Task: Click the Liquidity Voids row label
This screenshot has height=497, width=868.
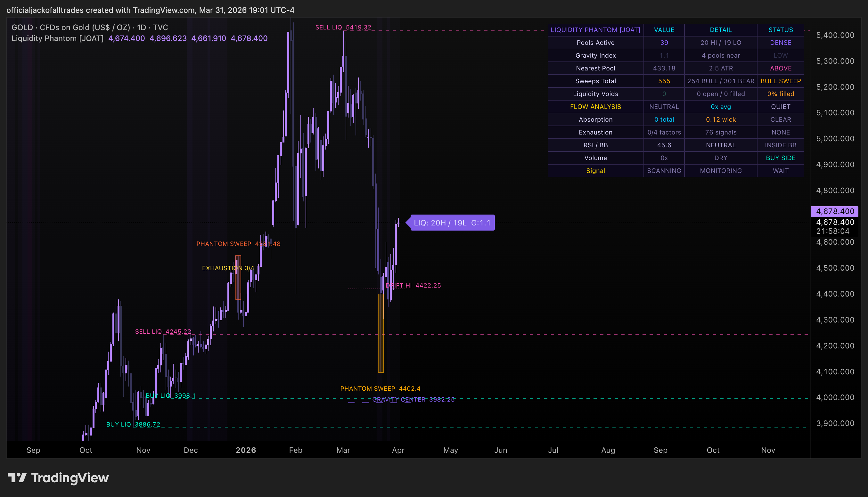Action: (x=595, y=94)
